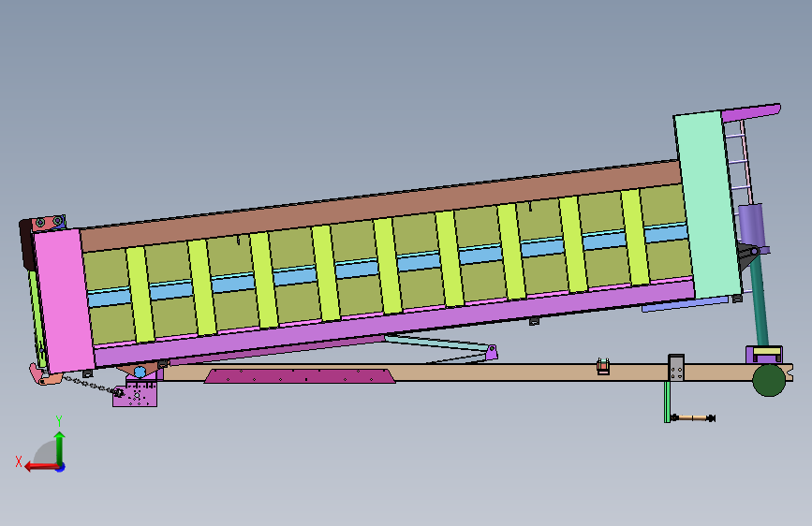Select the chain linking the tailgate to the bracket

[91, 386]
